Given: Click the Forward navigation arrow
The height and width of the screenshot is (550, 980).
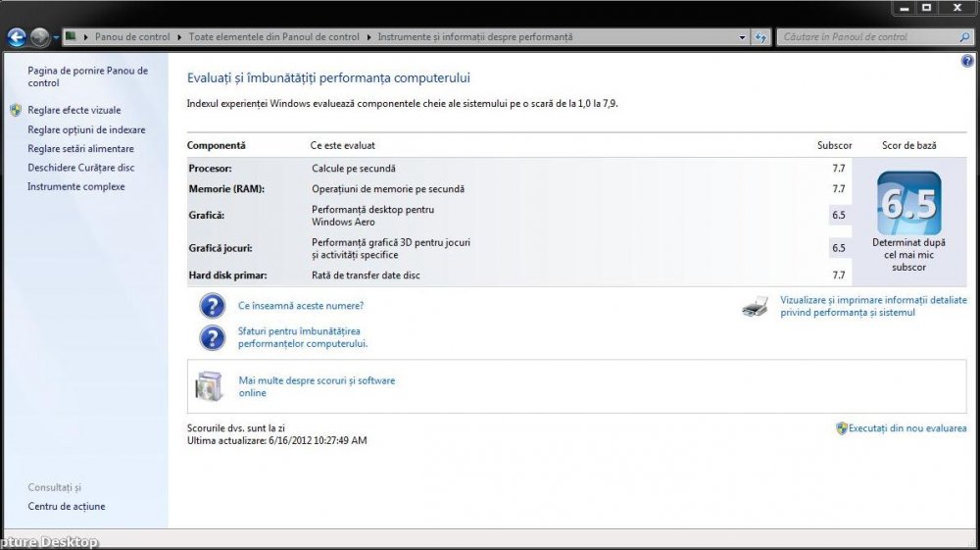Looking at the screenshot, I should [40, 37].
